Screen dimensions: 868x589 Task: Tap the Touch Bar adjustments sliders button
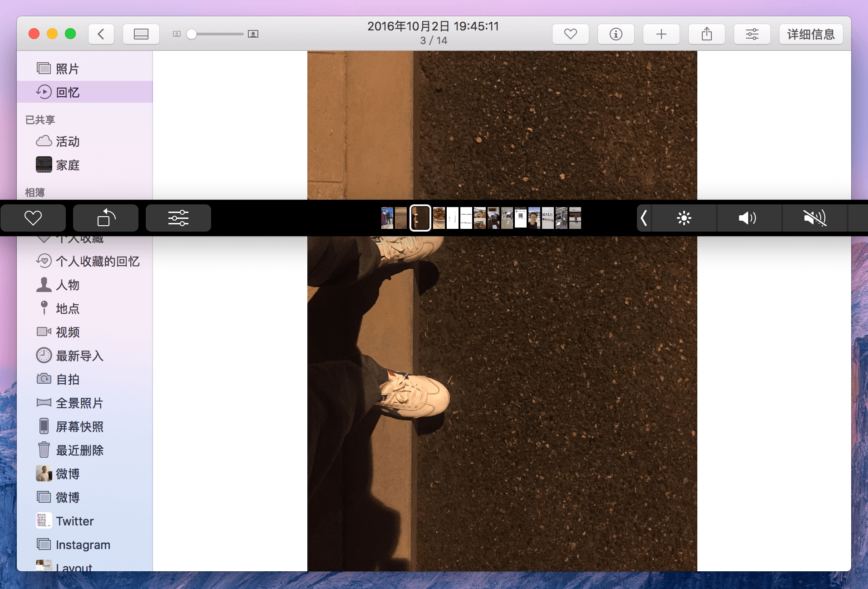(x=178, y=218)
